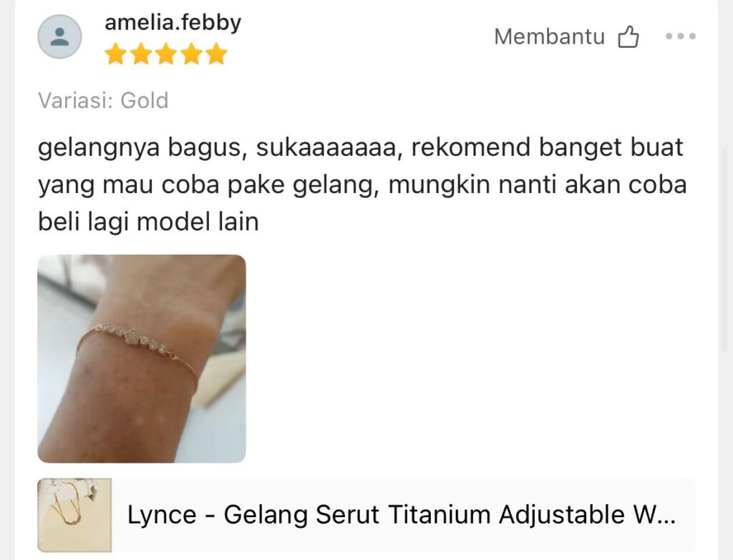Image resolution: width=733 pixels, height=560 pixels.
Task: Tap the review line starting 'yang mau coba'
Action: tap(362, 185)
